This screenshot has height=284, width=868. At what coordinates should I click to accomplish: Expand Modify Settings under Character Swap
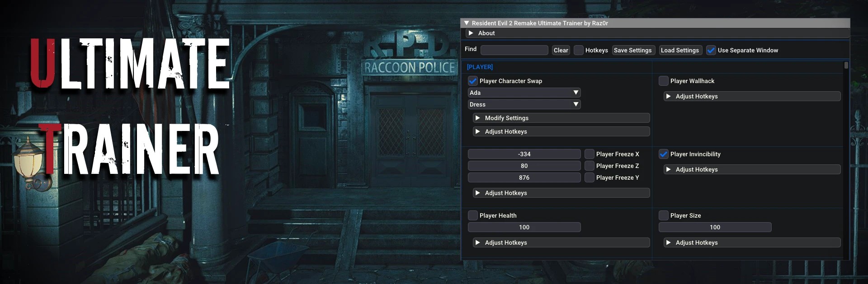[x=561, y=118]
